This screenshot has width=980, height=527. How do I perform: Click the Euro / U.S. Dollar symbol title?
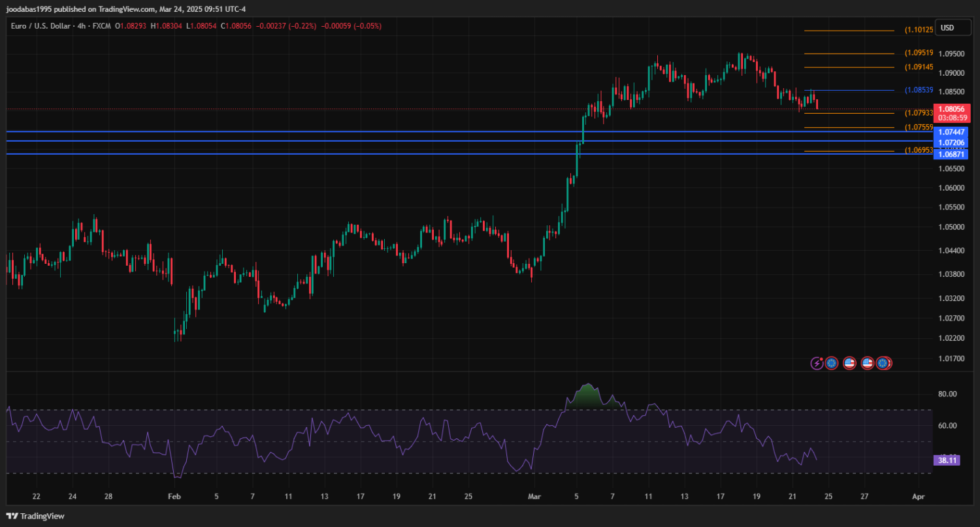41,26
